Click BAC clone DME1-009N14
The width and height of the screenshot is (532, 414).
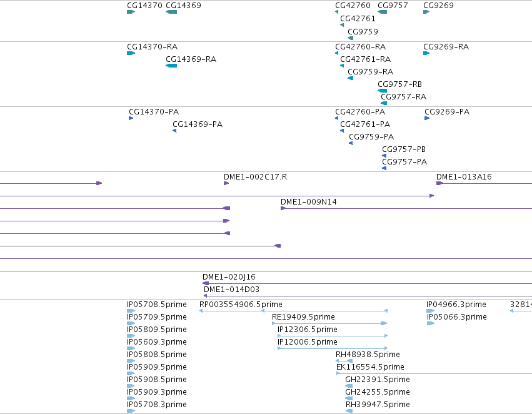tap(308, 202)
